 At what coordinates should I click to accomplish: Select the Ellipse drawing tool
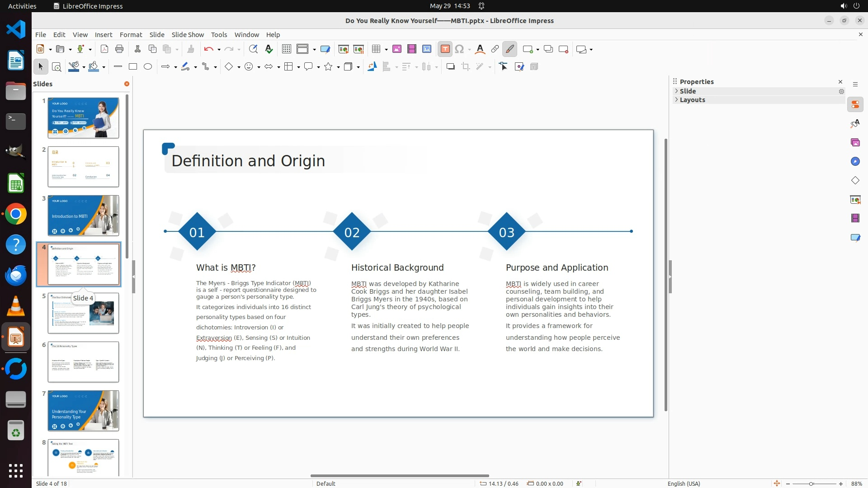[148, 67]
